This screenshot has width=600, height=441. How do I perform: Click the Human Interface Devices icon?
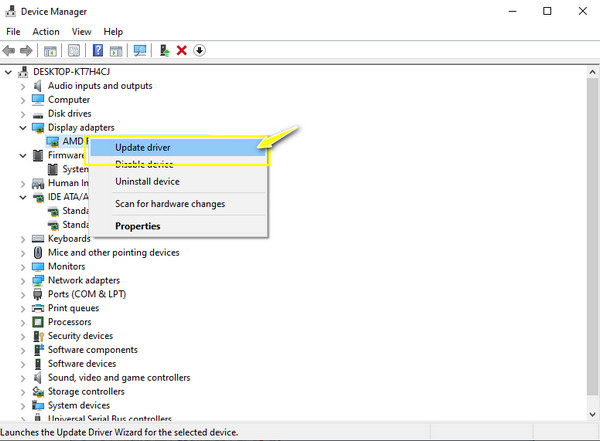38,183
